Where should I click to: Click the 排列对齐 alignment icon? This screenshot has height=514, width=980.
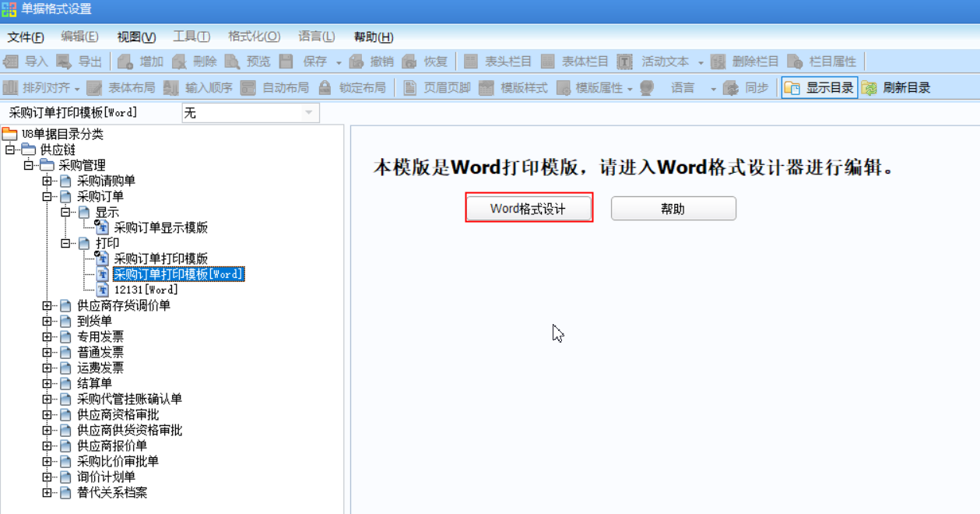11,88
